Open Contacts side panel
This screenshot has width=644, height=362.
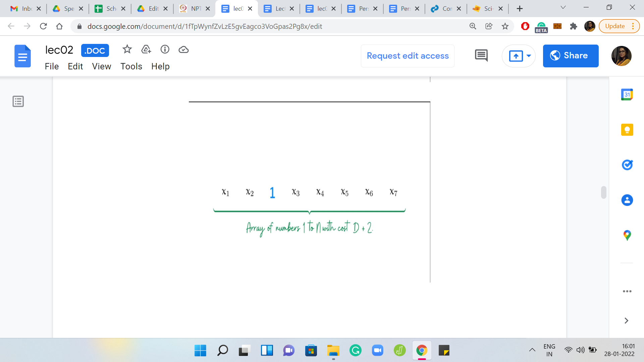click(627, 200)
